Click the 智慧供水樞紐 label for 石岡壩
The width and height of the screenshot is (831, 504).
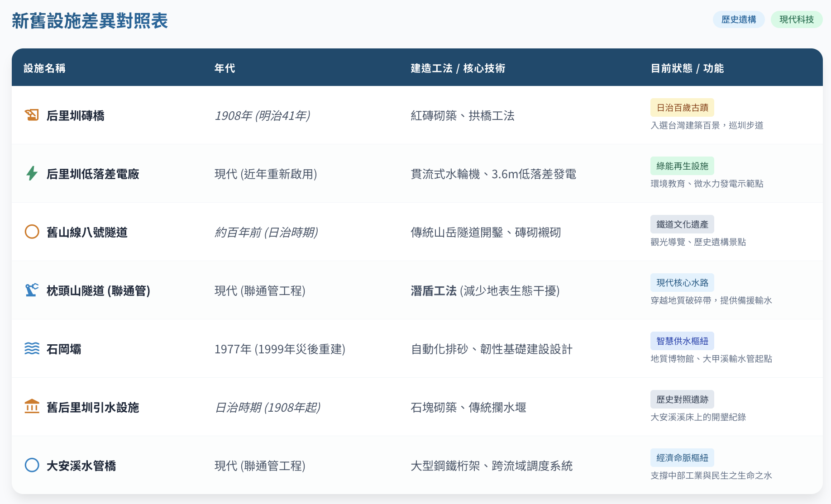tap(682, 341)
